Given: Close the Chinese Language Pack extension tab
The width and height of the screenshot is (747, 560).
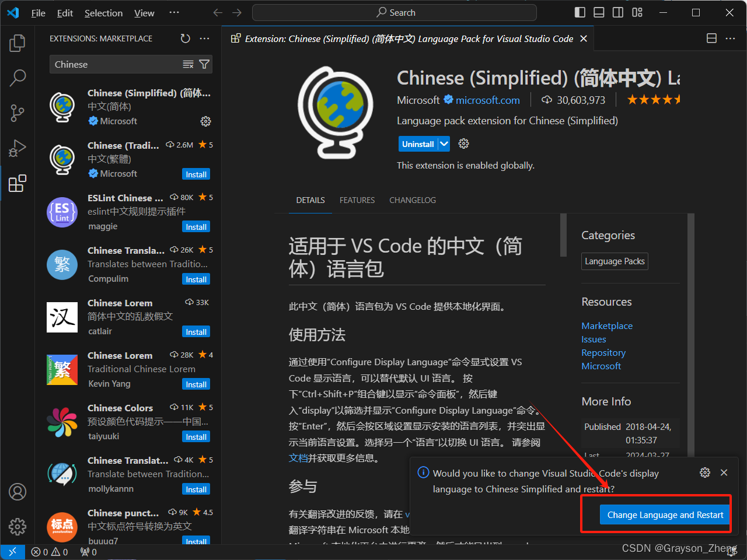Looking at the screenshot, I should coord(584,38).
